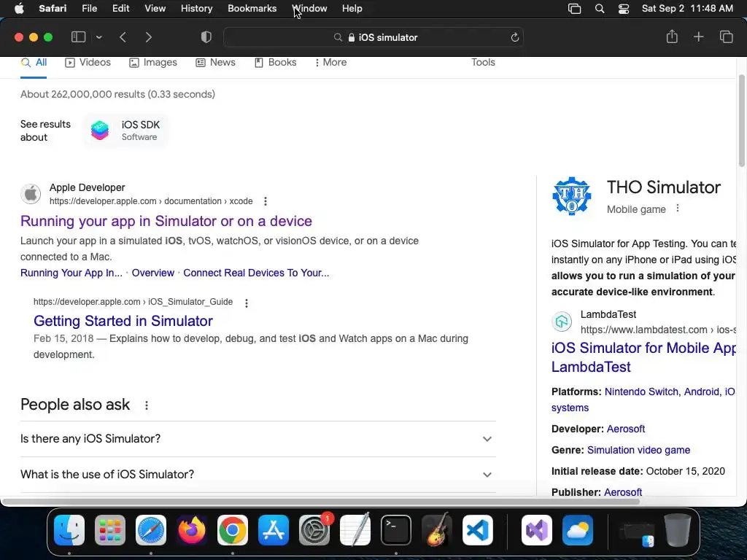Follow the Running Your App In sitelink
This screenshot has height=560, width=747.
coord(71,273)
